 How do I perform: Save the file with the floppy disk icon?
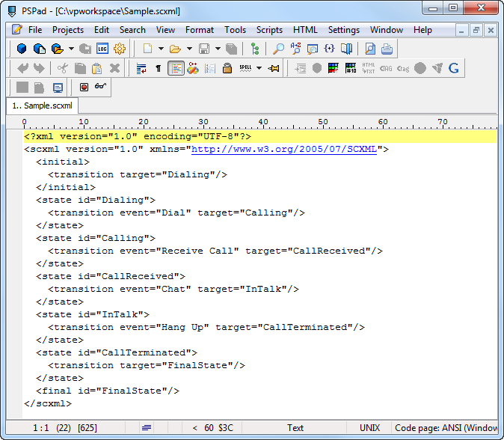[204, 49]
